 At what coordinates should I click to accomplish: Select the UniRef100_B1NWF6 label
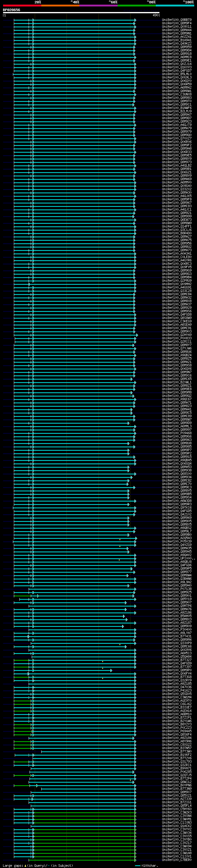click(177, 108)
